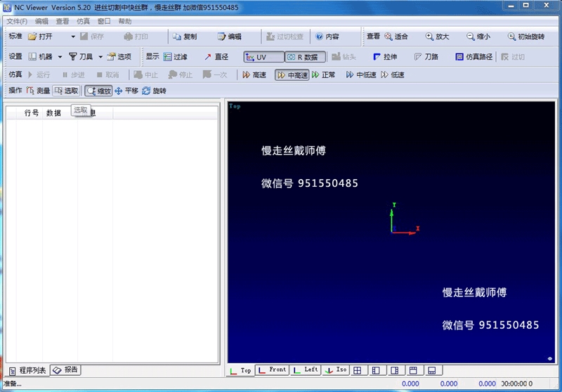
Task: Expand the 刀具 tool dropdown arrow
Action: coord(100,57)
